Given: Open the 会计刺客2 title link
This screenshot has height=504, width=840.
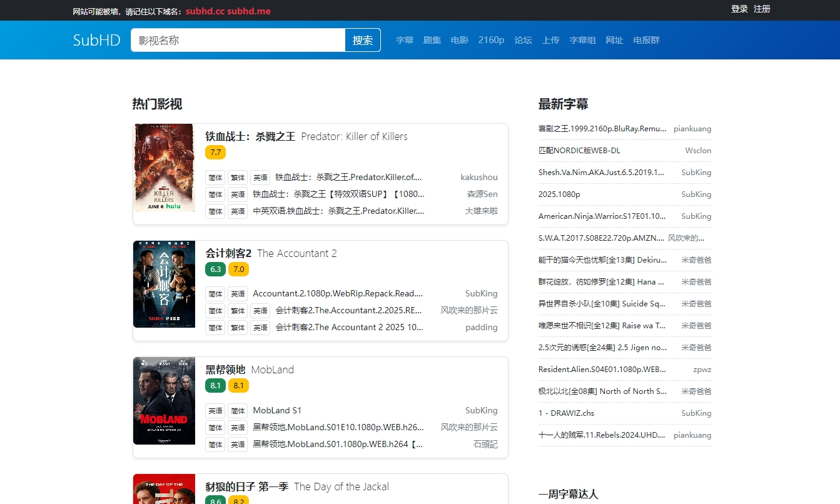Looking at the screenshot, I should coord(228,253).
